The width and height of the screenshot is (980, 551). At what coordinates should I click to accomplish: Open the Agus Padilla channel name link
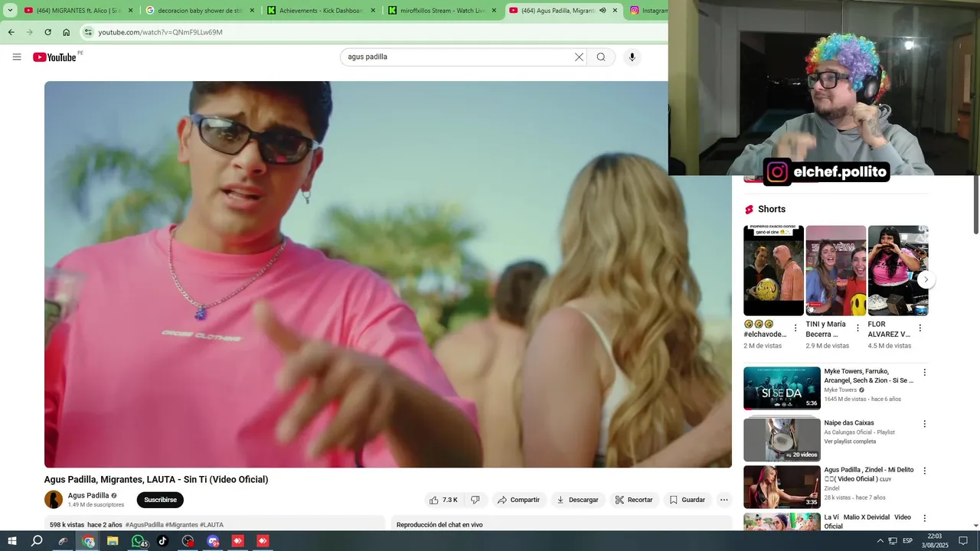point(88,495)
